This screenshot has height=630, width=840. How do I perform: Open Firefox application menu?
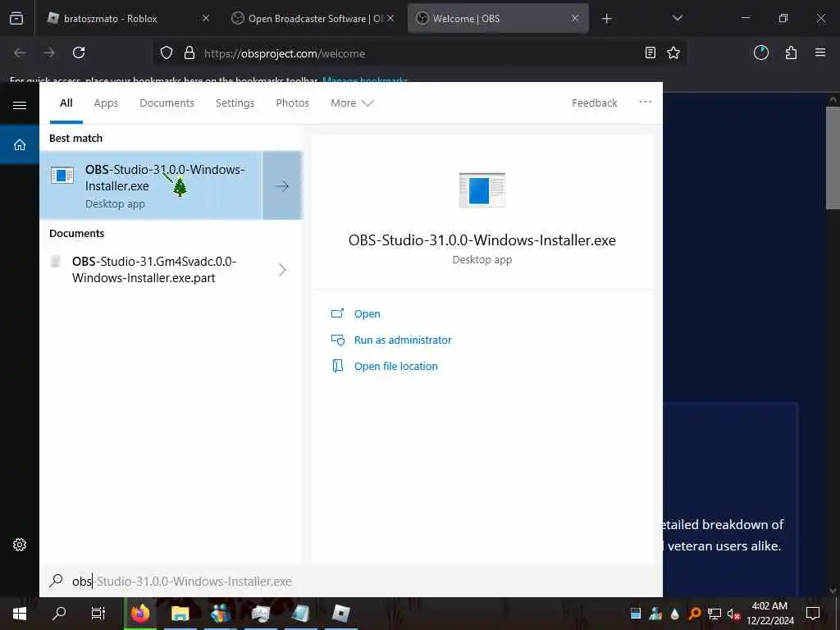pos(820,52)
